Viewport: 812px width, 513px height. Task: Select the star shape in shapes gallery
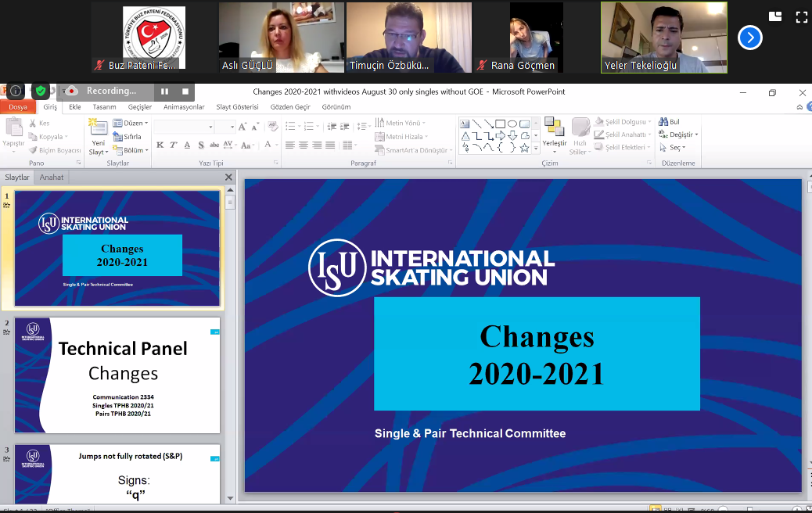click(x=524, y=147)
